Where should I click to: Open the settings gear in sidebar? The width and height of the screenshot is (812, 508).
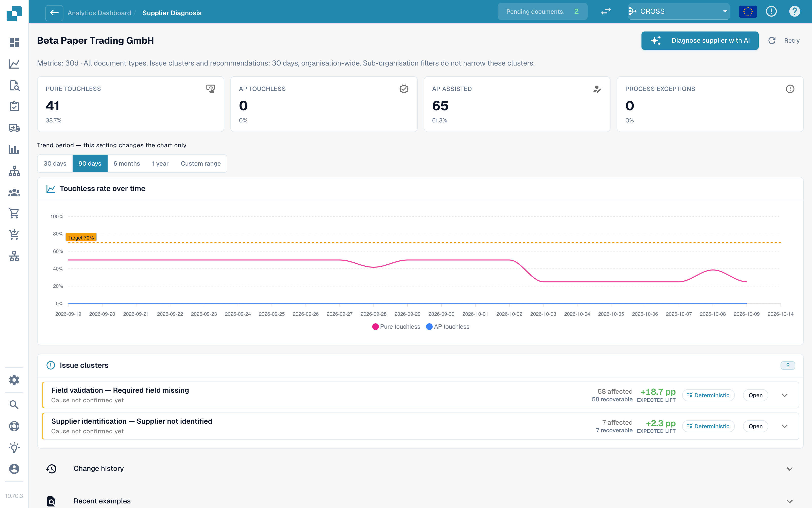(x=14, y=380)
